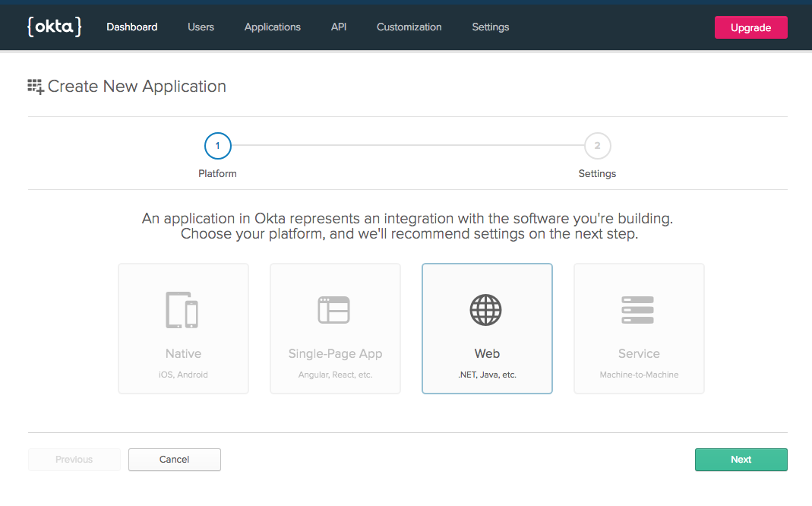Choose the 'Machine-to-Machine' platform label

coord(639,375)
